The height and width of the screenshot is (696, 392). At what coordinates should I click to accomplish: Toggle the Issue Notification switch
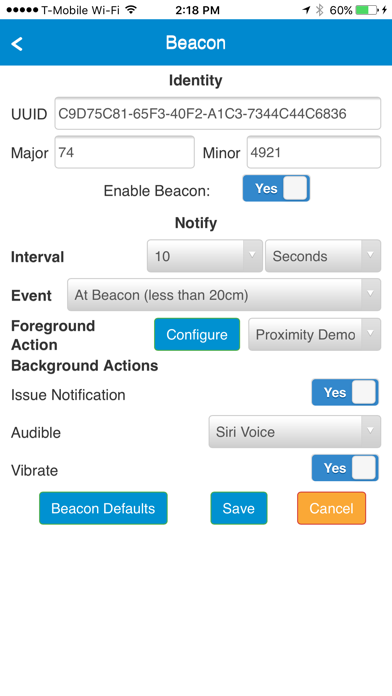[345, 392]
